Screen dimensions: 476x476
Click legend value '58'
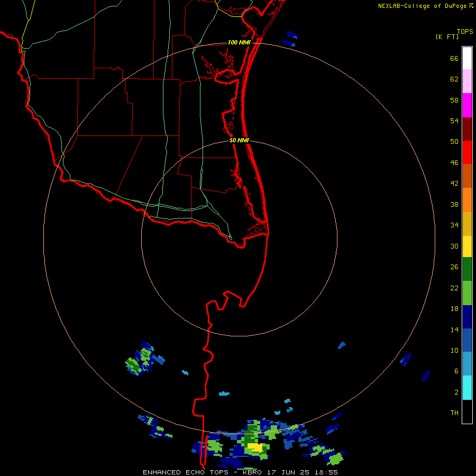(x=454, y=100)
